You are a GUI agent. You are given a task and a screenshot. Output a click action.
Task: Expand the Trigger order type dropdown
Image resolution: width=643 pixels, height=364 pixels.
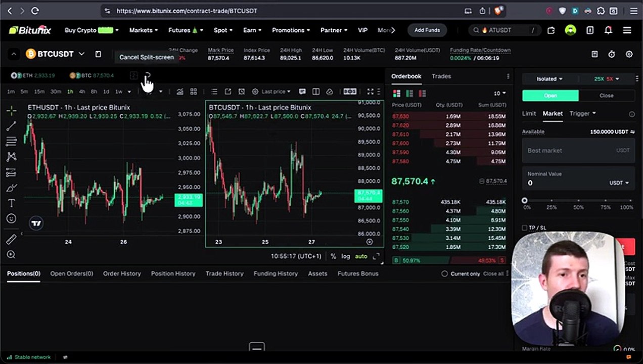tap(582, 113)
